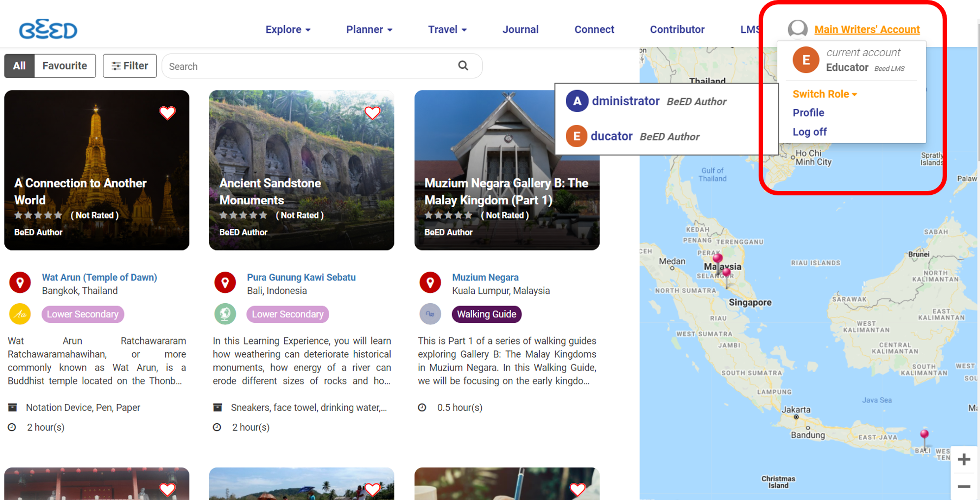
Task: Toggle favourite heart on Ancient Sandstone Monuments card
Action: pyautogui.click(x=372, y=113)
